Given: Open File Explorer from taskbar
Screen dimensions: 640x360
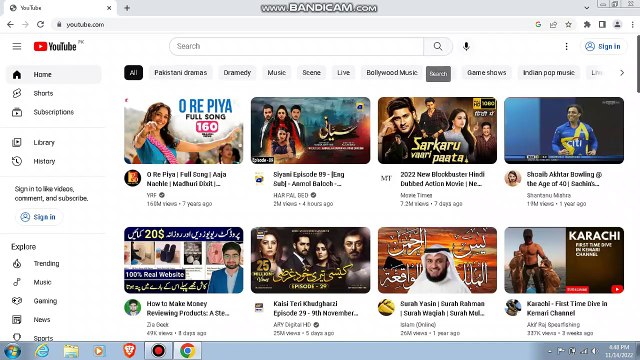Looking at the screenshot, I should pyautogui.click(x=71, y=351).
